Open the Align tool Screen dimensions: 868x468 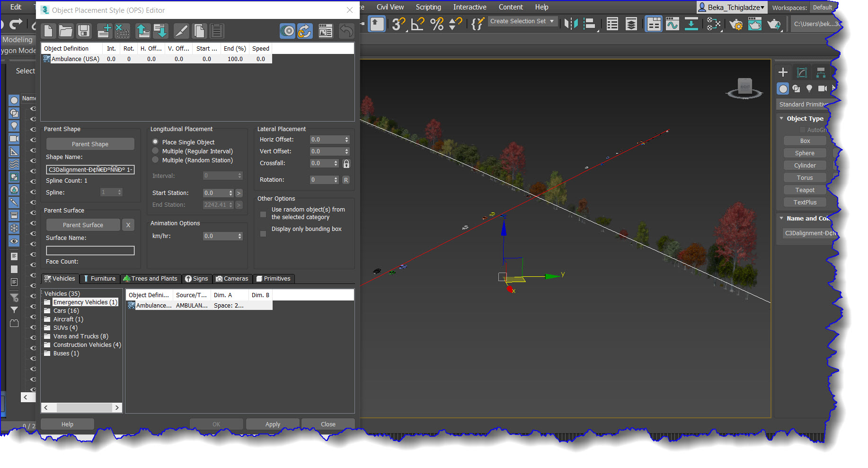[590, 24]
